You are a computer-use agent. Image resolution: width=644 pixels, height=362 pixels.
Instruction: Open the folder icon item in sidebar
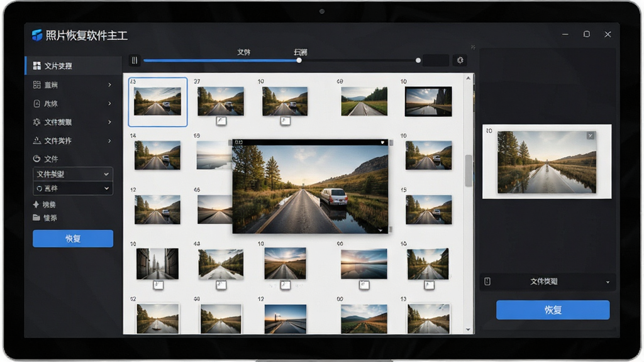36,217
